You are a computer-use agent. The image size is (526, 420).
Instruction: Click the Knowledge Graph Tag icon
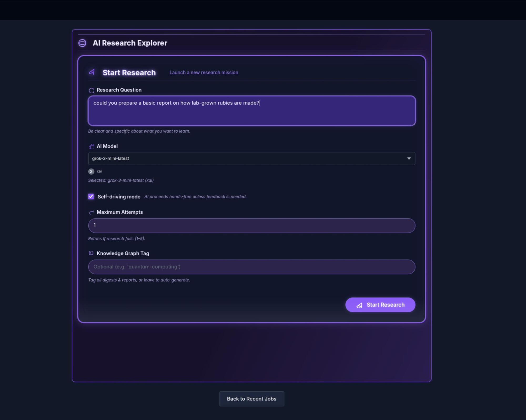tap(91, 253)
